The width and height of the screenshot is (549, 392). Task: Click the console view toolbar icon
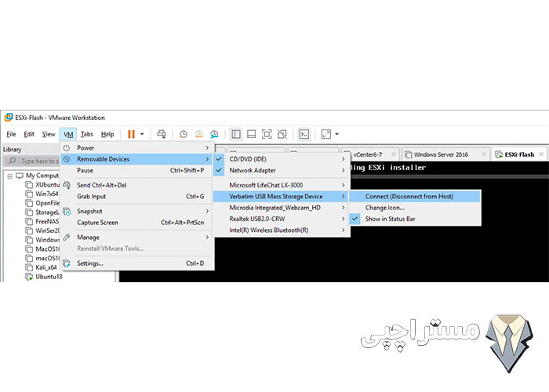point(304,134)
